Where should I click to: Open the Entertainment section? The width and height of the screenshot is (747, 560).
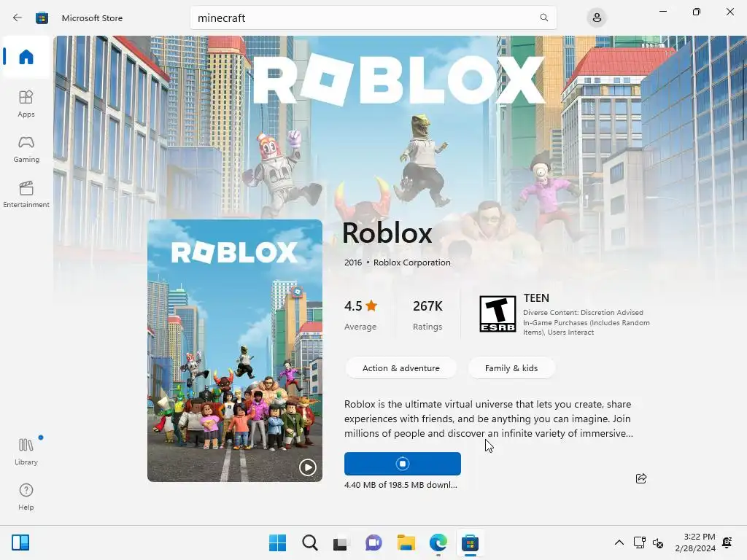click(x=26, y=194)
